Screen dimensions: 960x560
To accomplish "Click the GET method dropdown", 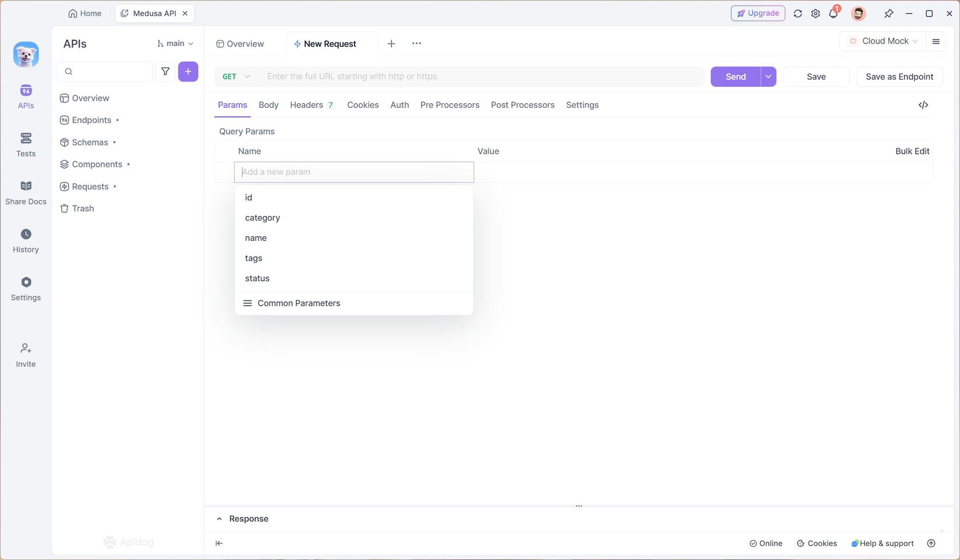I will tap(237, 76).
